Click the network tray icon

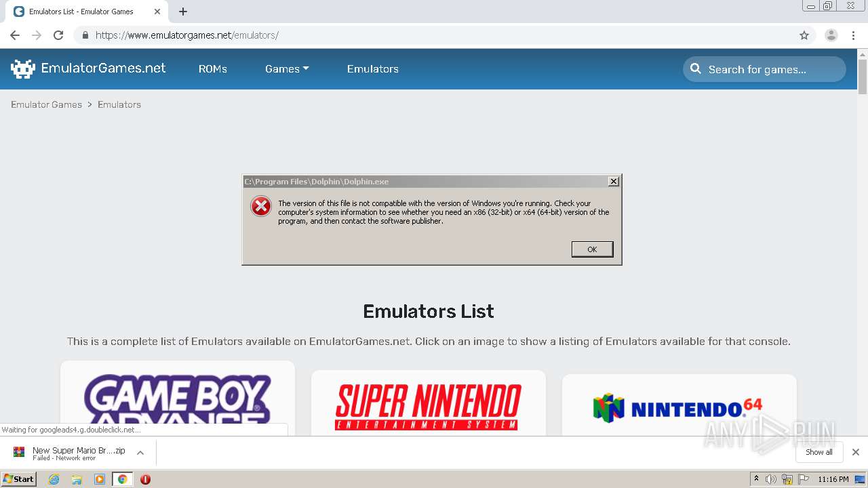[x=787, y=479]
